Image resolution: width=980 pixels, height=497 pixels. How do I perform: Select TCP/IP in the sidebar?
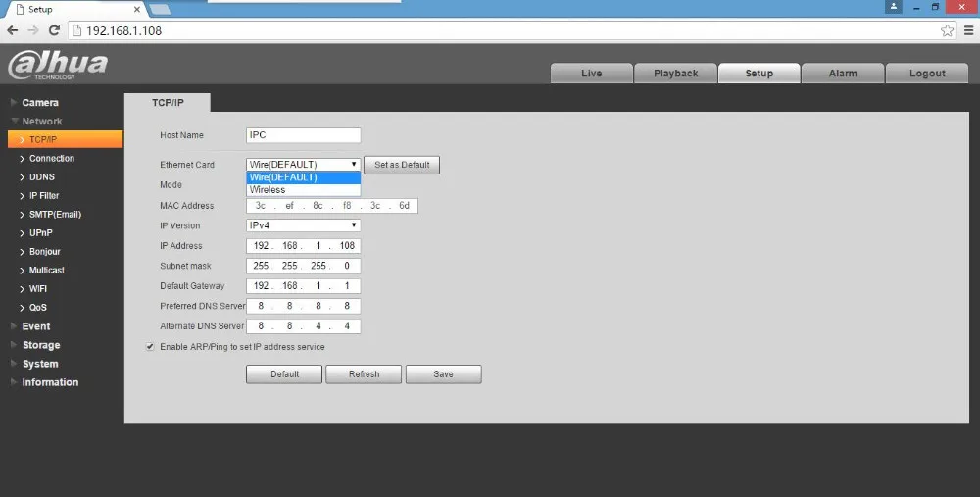point(65,139)
